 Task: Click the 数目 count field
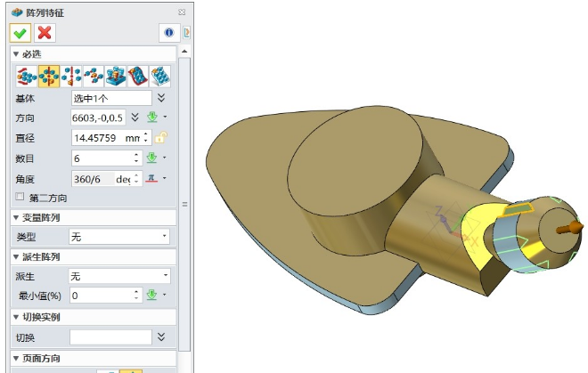pos(102,158)
